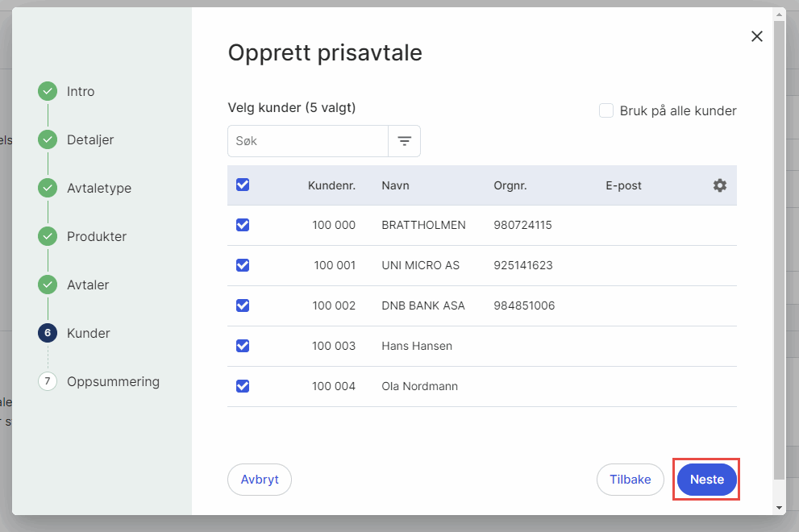Click step 7 Oppsummering circle
799x532 pixels.
pyautogui.click(x=48, y=381)
